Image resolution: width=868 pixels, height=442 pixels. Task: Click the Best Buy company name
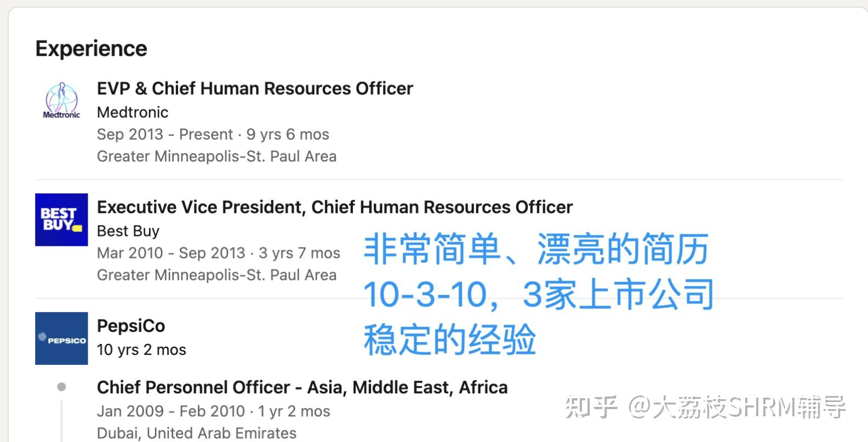(x=128, y=231)
